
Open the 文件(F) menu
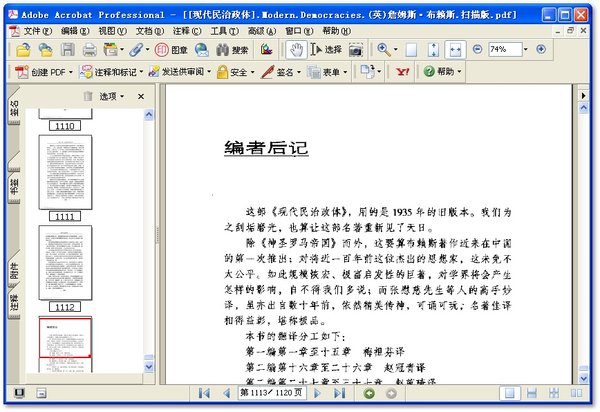[x=38, y=31]
